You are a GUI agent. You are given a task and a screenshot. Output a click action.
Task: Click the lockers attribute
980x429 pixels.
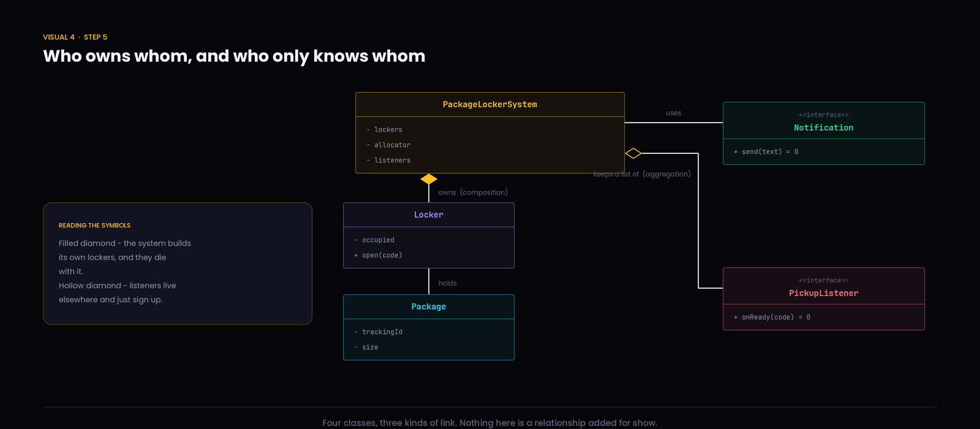(x=385, y=130)
